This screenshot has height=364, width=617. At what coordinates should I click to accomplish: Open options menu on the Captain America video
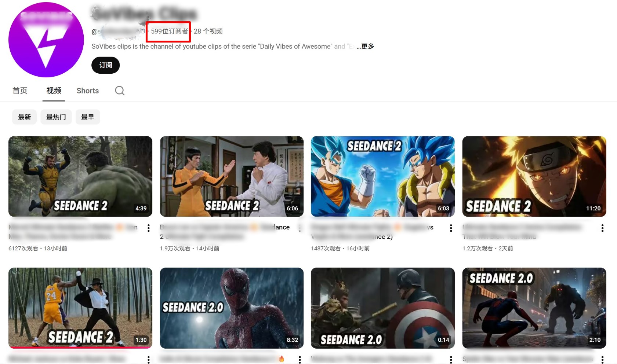click(x=451, y=359)
